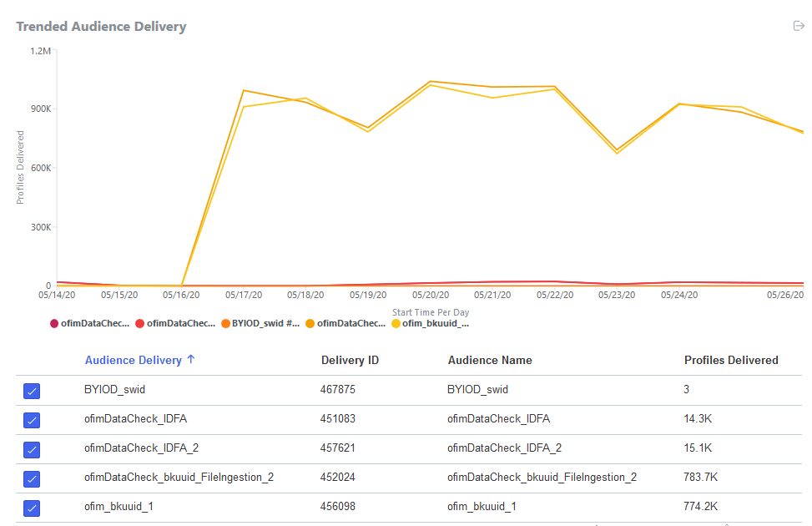Toggle the BYIOD_swid #... legend label
812x526 pixels.
[x=265, y=323]
